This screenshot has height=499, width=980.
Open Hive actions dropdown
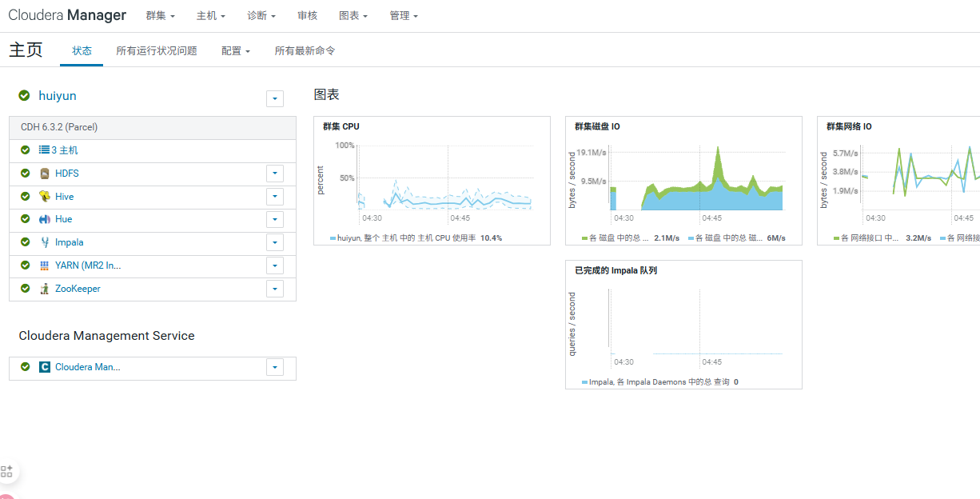pos(275,196)
